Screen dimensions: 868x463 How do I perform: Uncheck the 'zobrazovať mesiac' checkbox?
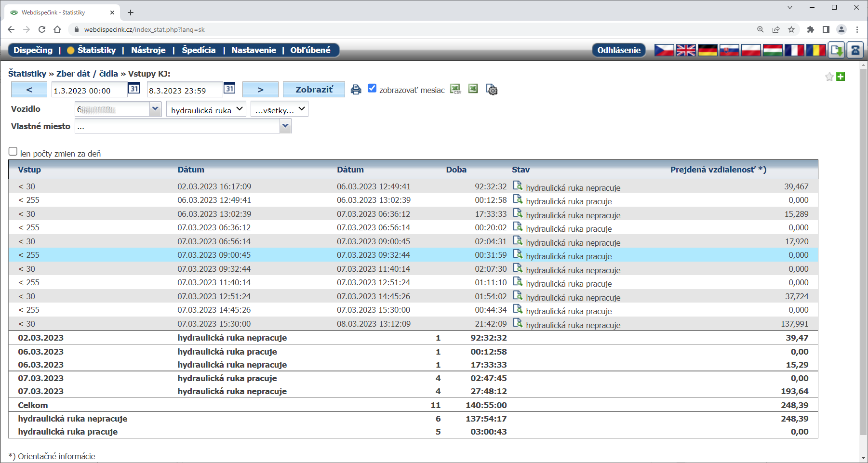pyautogui.click(x=372, y=88)
